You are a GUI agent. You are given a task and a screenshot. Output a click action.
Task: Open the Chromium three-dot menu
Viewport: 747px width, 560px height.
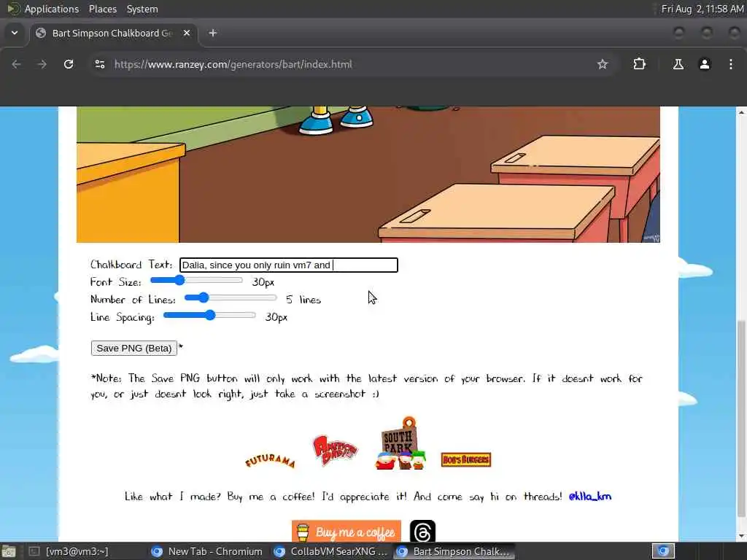click(731, 64)
